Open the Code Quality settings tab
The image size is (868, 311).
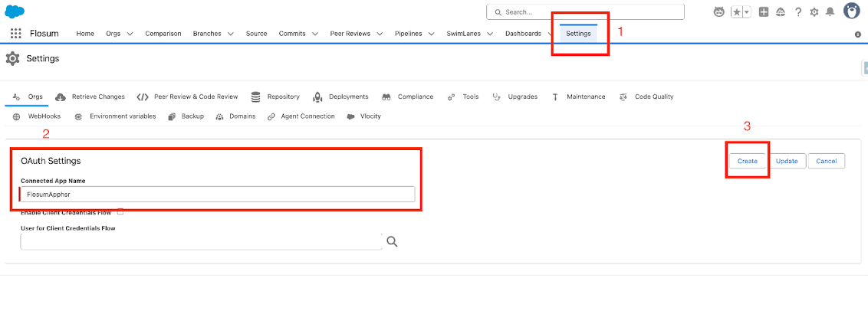point(646,97)
